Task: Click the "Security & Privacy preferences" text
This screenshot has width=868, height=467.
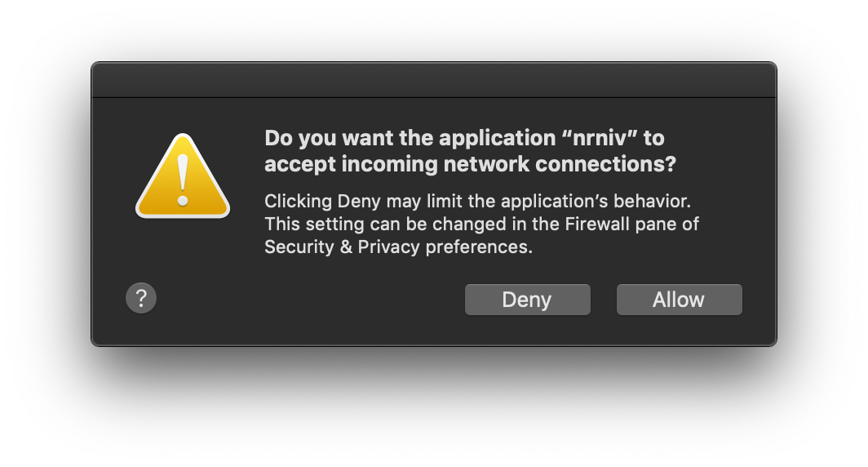Action: [x=398, y=247]
